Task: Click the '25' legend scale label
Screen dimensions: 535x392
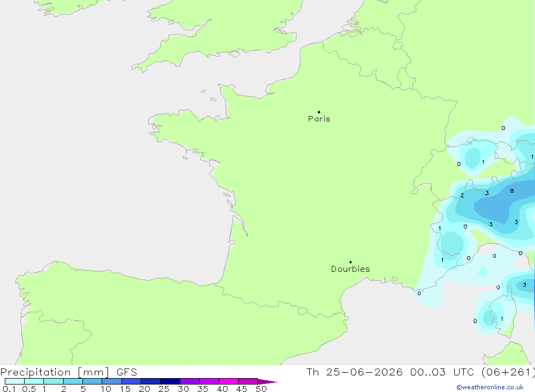Action: tap(164, 389)
